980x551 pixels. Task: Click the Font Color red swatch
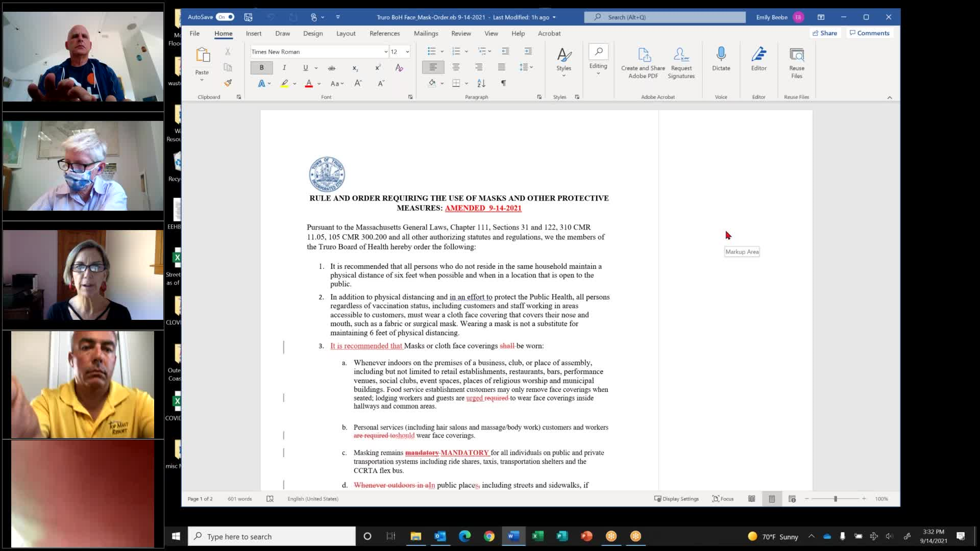[308, 83]
